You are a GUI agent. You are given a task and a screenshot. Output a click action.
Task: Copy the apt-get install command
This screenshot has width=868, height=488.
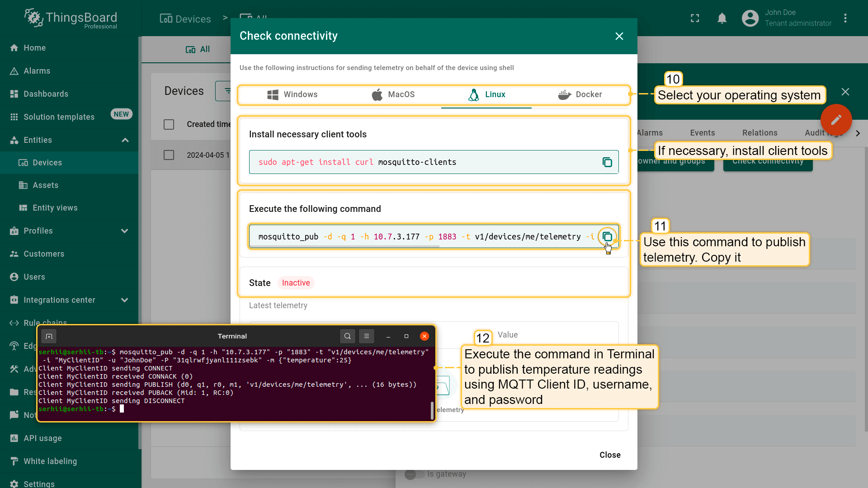(607, 162)
